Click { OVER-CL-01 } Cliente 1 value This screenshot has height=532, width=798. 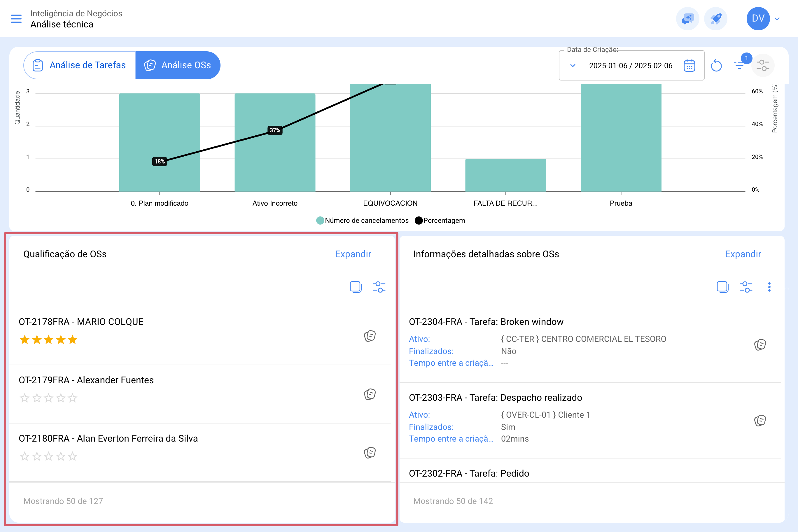546,415
